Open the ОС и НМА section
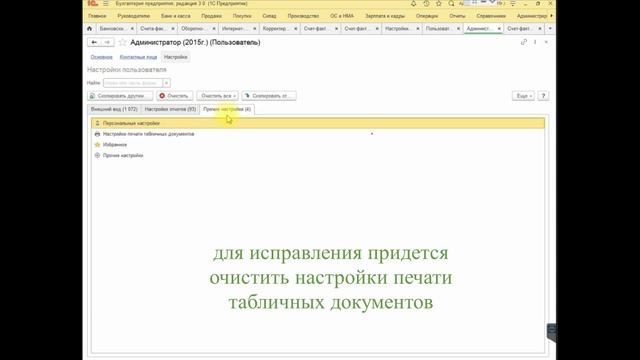Image resolution: width=640 pixels, height=360 pixels. (x=342, y=16)
